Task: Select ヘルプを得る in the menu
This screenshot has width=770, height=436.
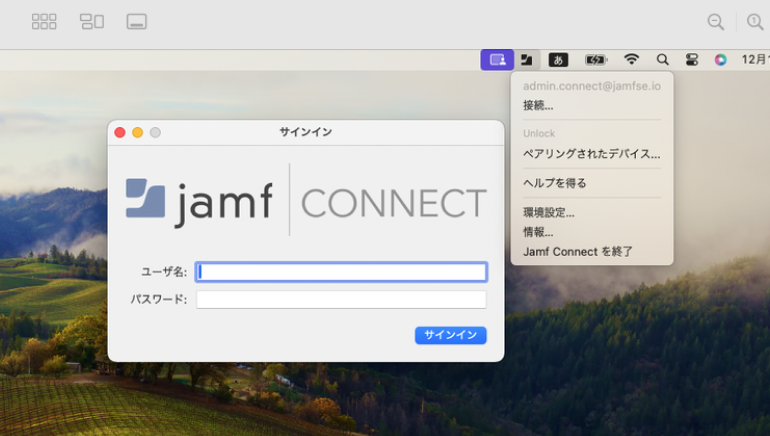Action: 555,183
